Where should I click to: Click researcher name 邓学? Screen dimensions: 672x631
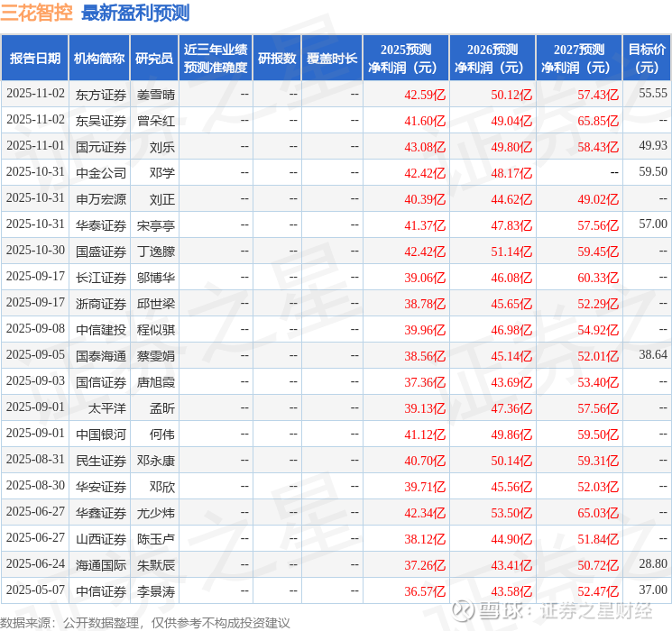pyautogui.click(x=162, y=173)
